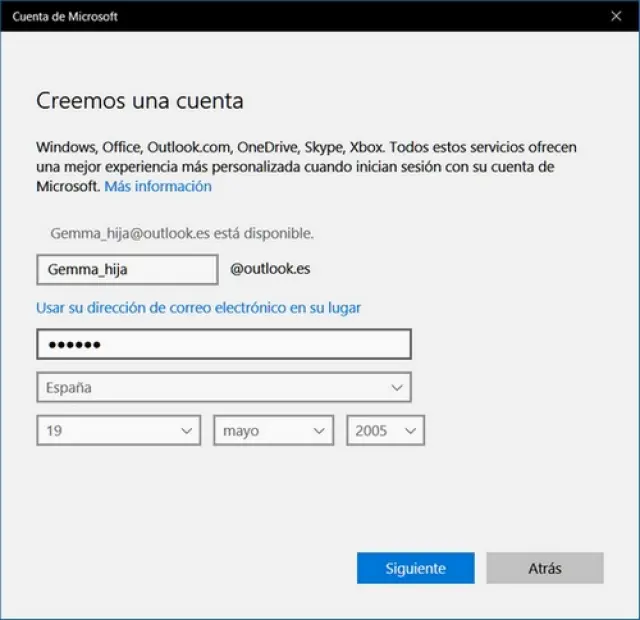Click the Creemos una cuenta heading
Screen dimensions: 640x620
pos(140,101)
